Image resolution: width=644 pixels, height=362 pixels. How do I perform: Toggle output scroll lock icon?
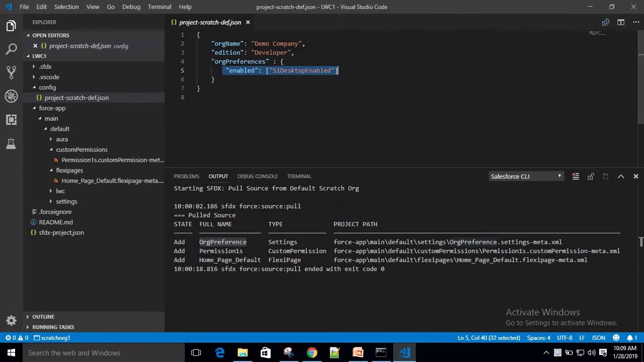click(591, 176)
